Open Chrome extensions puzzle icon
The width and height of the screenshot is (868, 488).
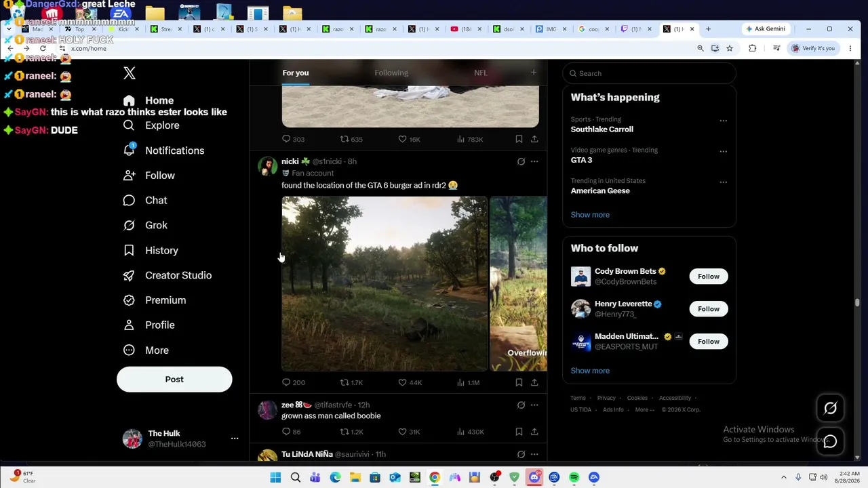752,48
